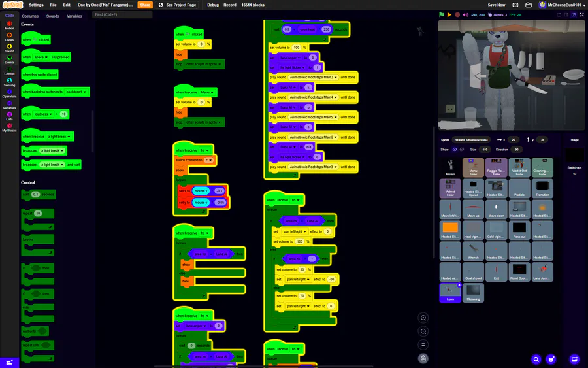The image size is (588, 368).
Task: Select the Operators block category
Action: pos(9,93)
